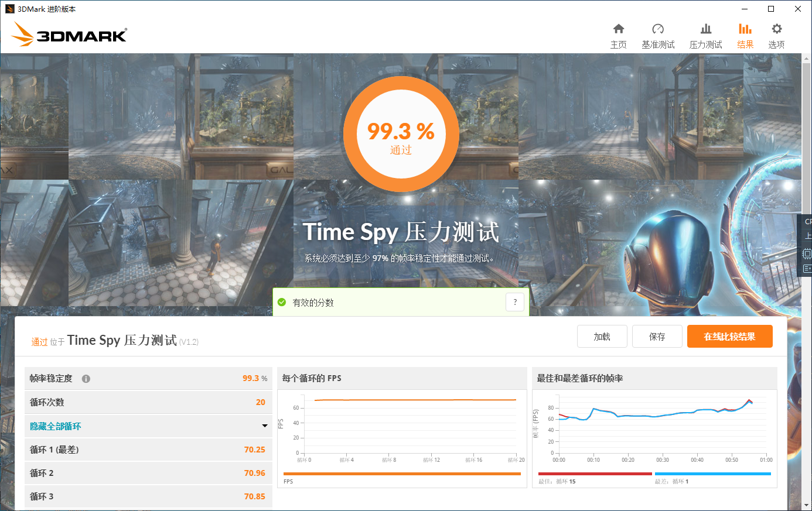Screen dimensions: 812x511
Task: Open the CPU chip icon on right panel
Action: [806, 253]
